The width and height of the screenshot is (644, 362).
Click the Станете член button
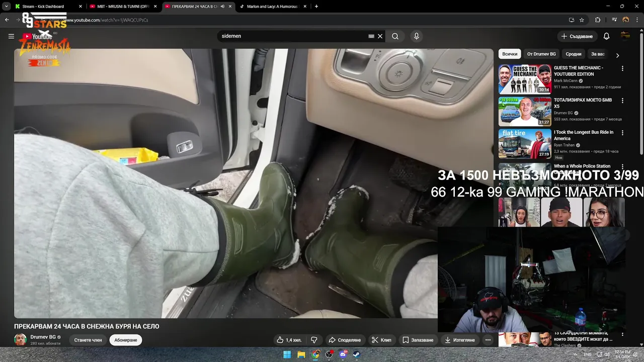coord(88,340)
